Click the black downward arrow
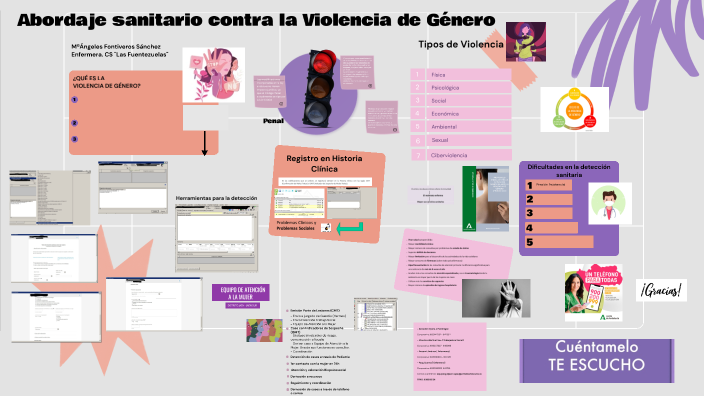This screenshot has width=704, height=396. pyautogui.click(x=204, y=143)
